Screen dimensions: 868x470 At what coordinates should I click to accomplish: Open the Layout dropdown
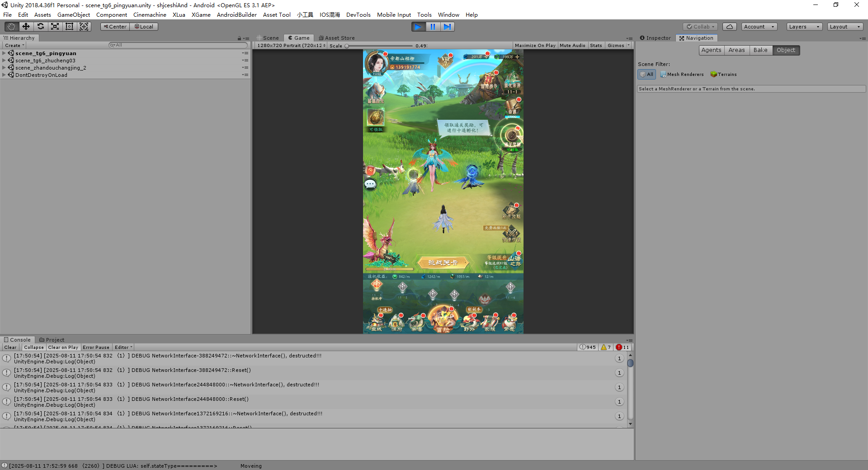[x=845, y=27]
